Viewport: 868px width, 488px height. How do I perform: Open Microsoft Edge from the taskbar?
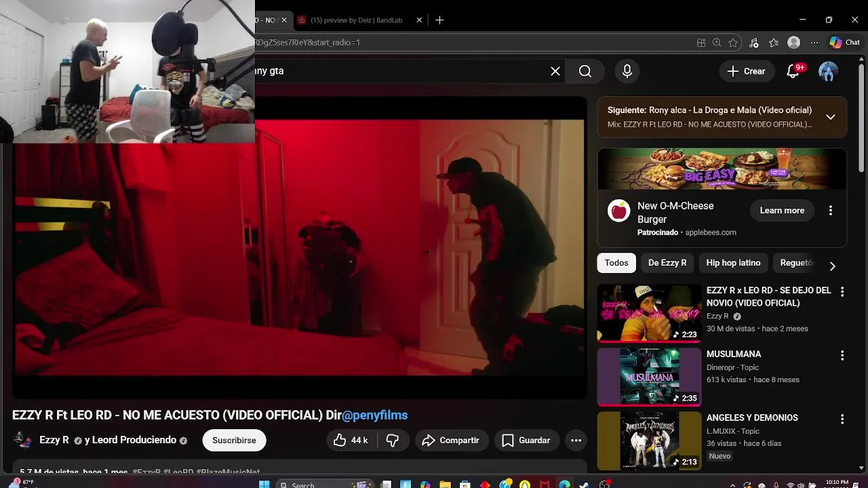(x=564, y=484)
